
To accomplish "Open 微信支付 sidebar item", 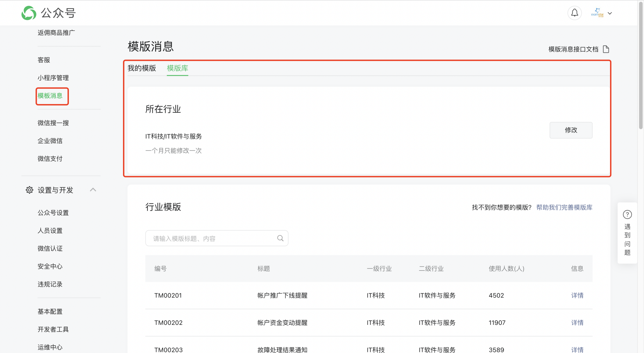I will (50, 159).
